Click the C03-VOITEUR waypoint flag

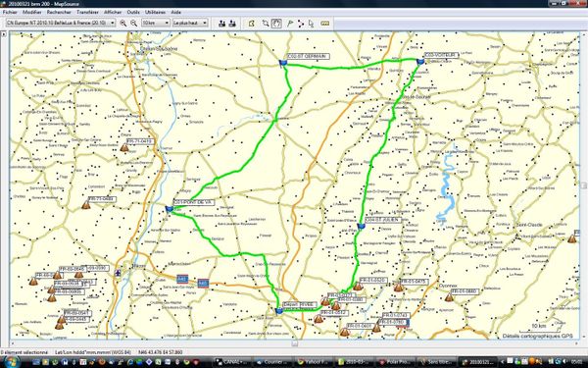pos(420,61)
